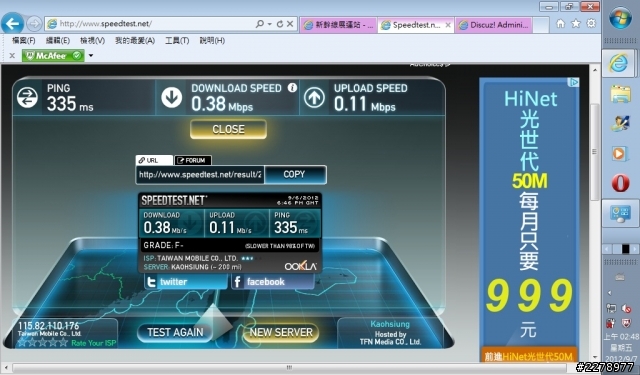Close the Speedtest.net tab

click(448, 25)
